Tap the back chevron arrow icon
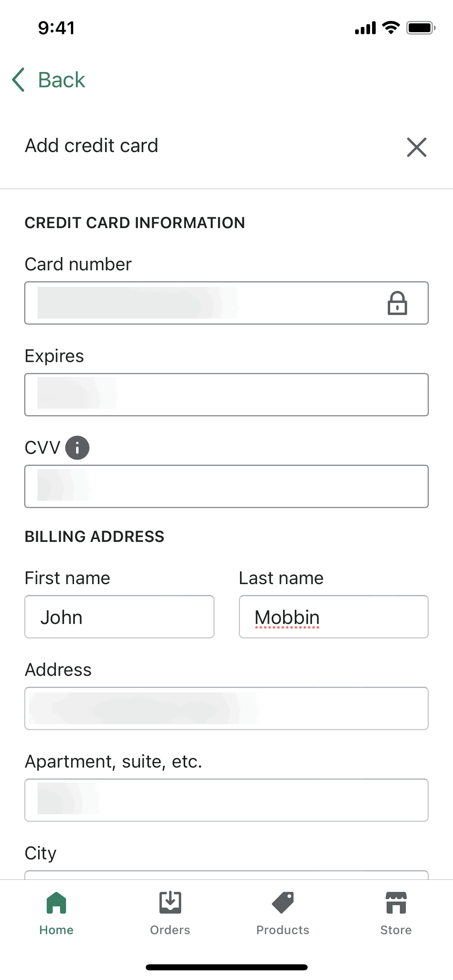Viewport: 453px width, 980px height. [x=19, y=80]
